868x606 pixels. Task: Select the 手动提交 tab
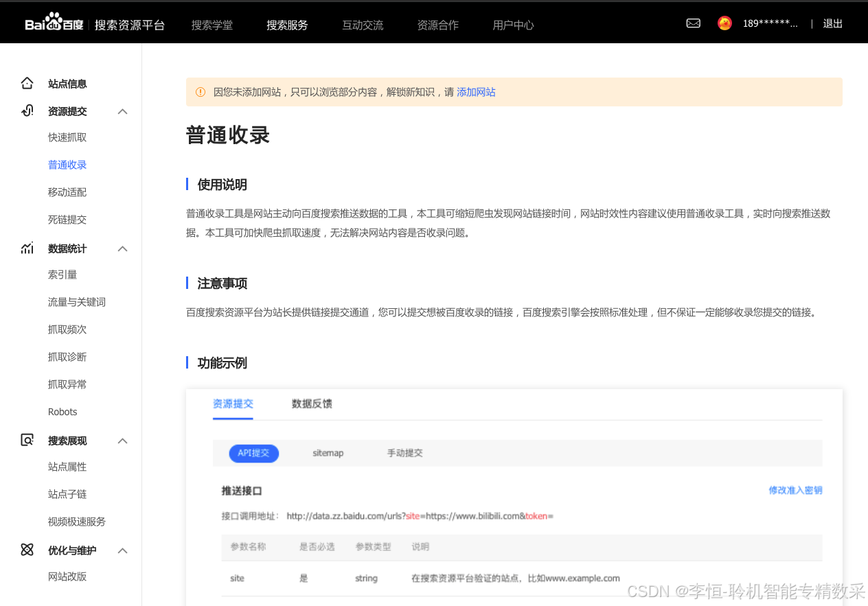(404, 453)
